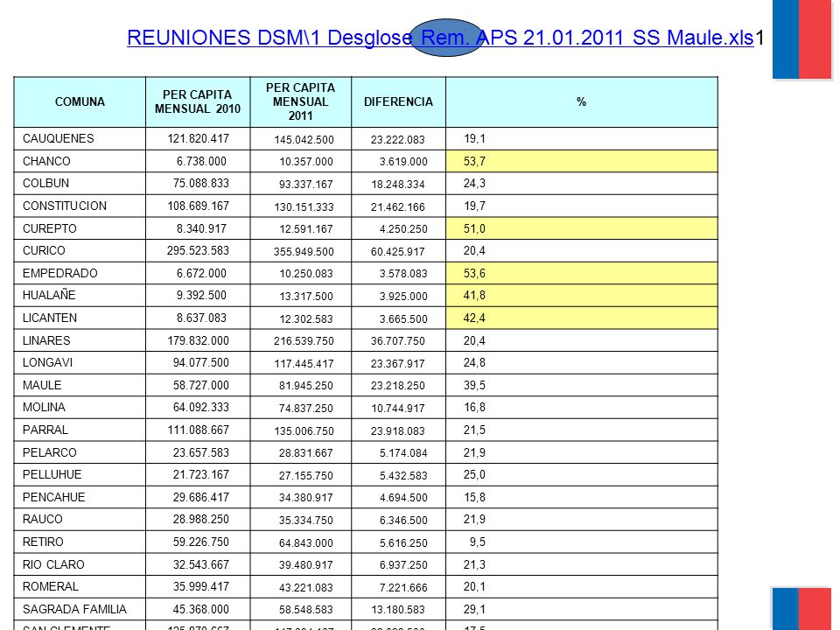
Task: Select the 108.689.167 value for Constitucion
Action: (x=199, y=206)
